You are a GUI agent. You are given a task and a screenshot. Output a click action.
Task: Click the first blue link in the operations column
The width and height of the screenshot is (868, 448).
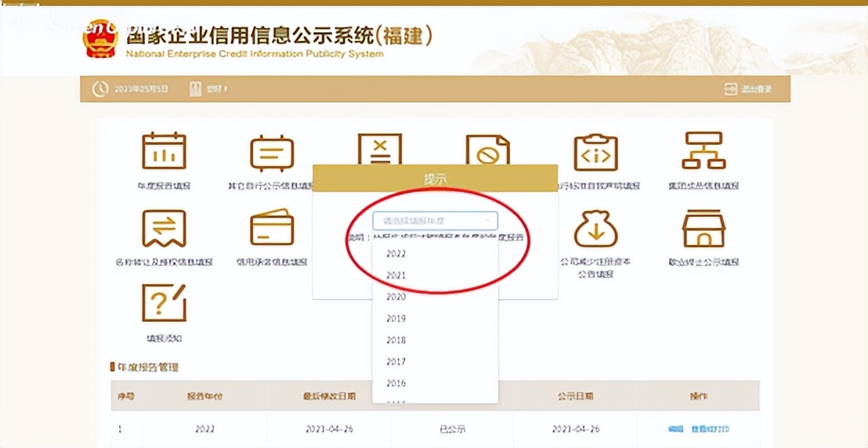click(676, 429)
